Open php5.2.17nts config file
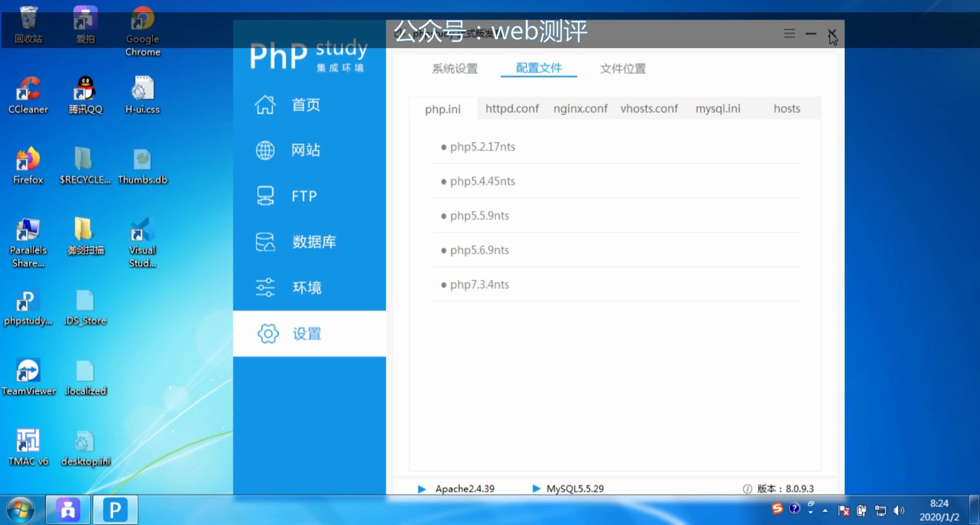 [x=616, y=147]
